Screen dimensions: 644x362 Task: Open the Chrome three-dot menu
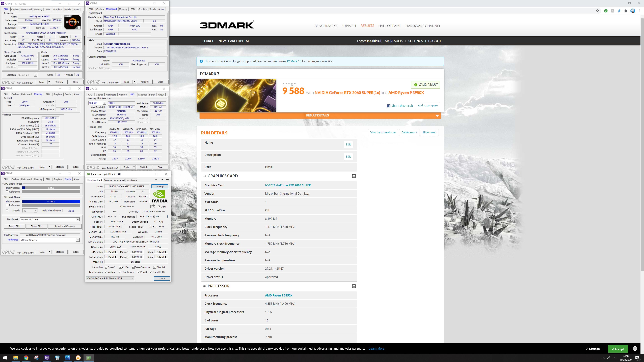click(x=639, y=11)
